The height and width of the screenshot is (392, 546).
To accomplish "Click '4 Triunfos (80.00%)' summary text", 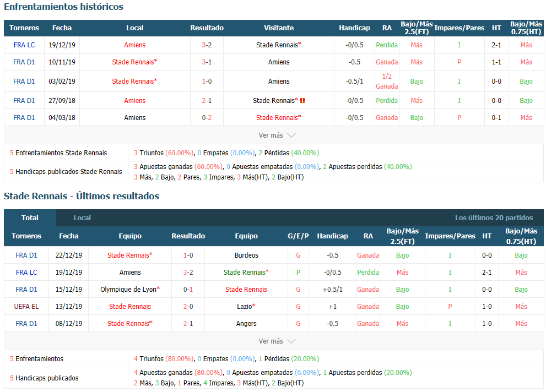I will pyautogui.click(x=164, y=359).
